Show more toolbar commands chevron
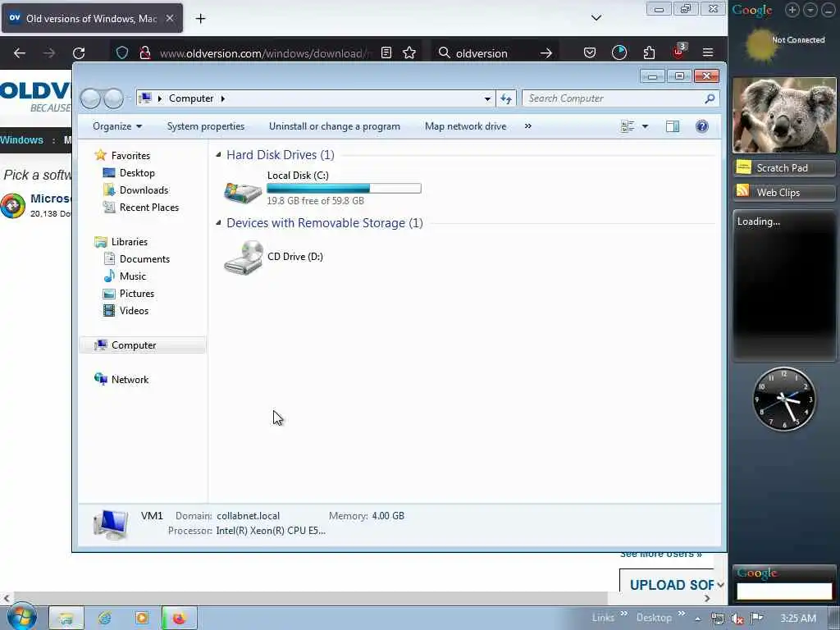This screenshot has height=630, width=840. click(x=528, y=126)
